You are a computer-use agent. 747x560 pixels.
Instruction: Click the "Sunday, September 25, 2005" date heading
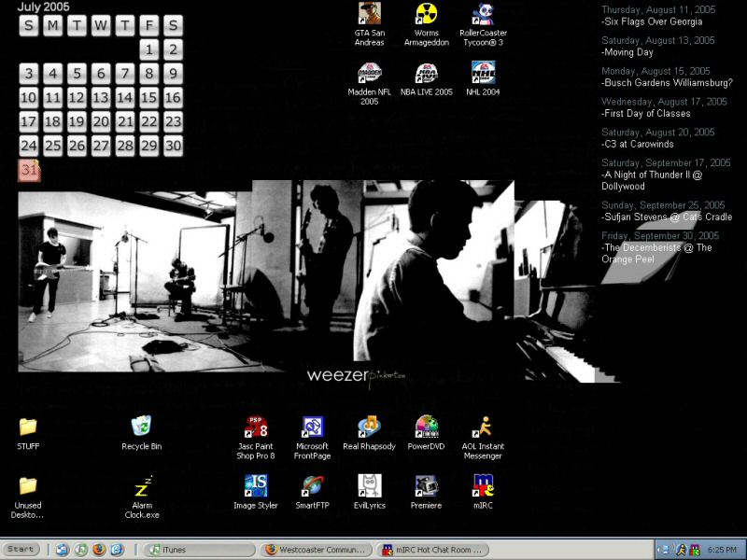663,205
